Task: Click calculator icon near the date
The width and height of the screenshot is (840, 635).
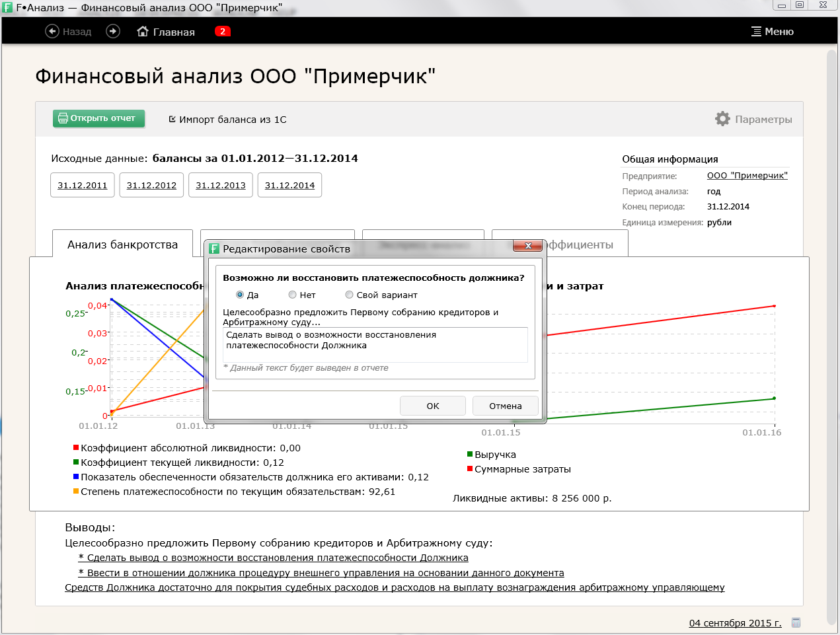Action: (796, 622)
